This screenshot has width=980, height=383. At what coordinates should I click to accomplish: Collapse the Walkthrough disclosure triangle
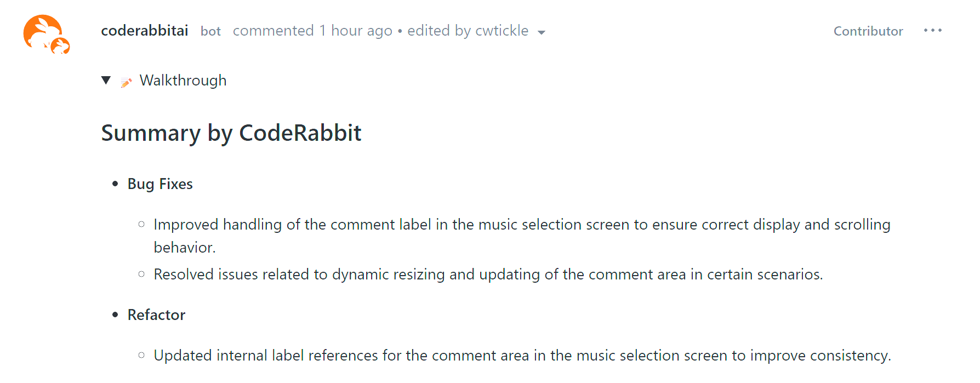(106, 81)
